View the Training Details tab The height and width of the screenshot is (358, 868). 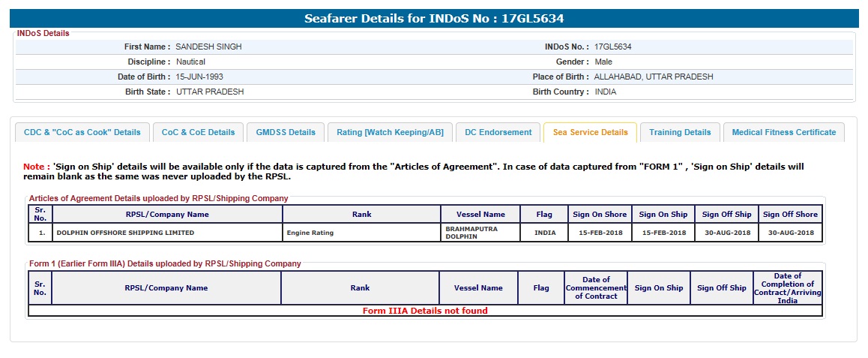(680, 132)
